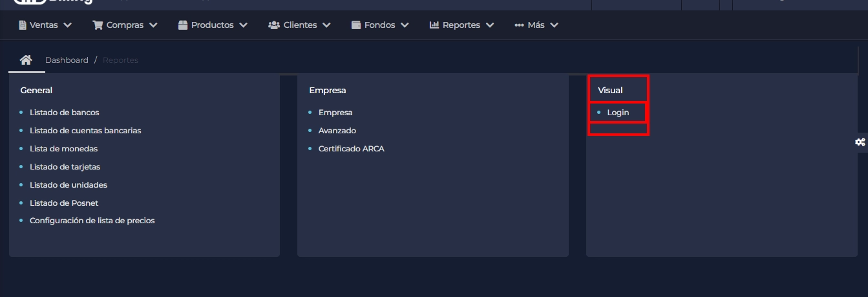Screen dimensions: 868x297
Task: Open Listado de unidades
Action: point(69,185)
